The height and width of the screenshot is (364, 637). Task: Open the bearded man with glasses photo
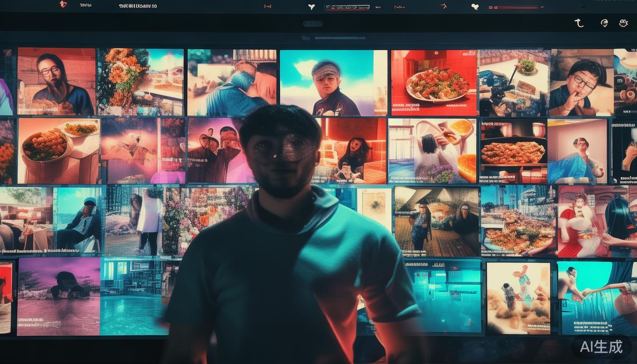(56, 81)
